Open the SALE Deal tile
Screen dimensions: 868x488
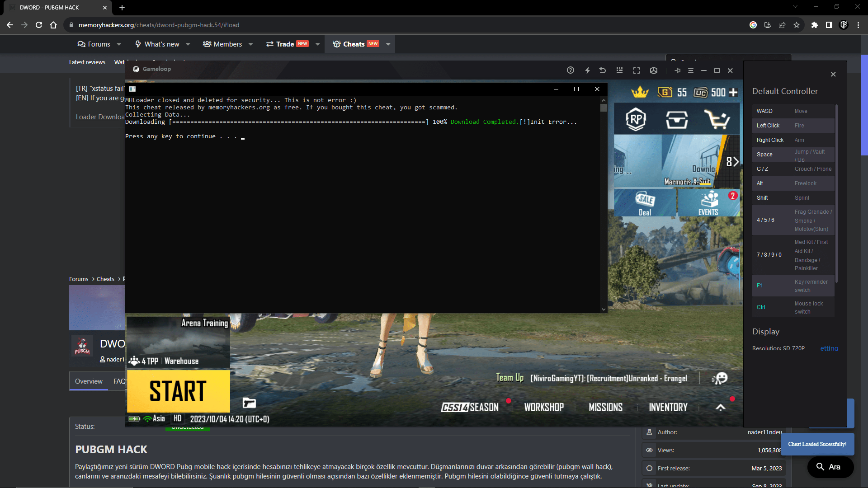pyautogui.click(x=645, y=203)
